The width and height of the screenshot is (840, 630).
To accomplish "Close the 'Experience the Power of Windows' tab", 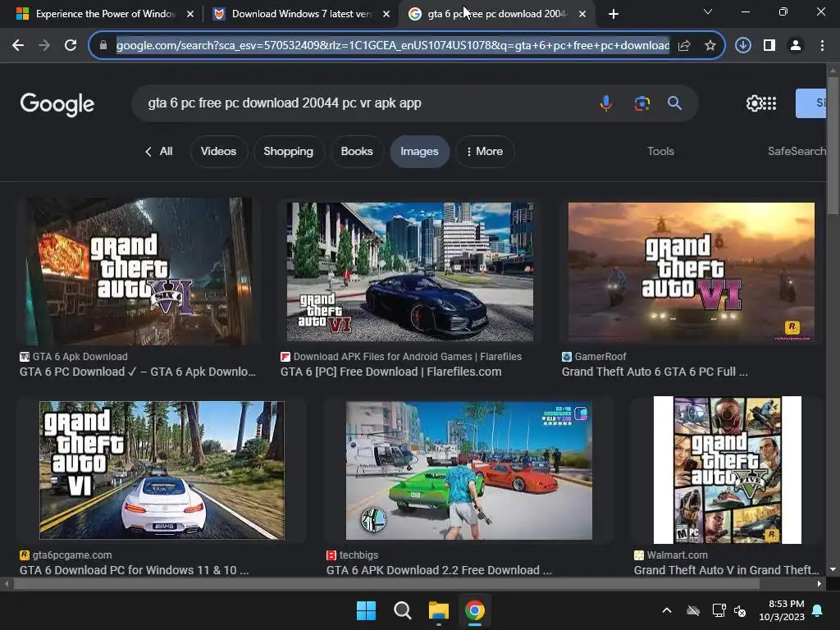I will (x=190, y=14).
